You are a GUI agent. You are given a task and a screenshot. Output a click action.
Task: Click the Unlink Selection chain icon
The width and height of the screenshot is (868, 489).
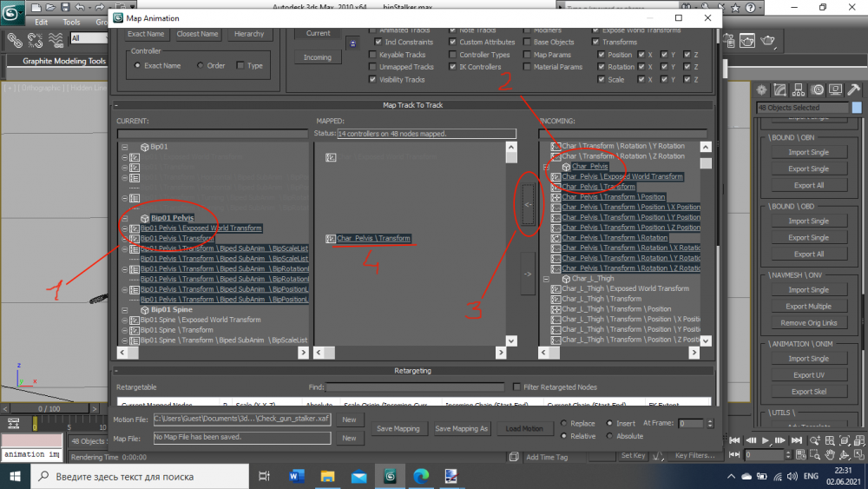click(36, 39)
